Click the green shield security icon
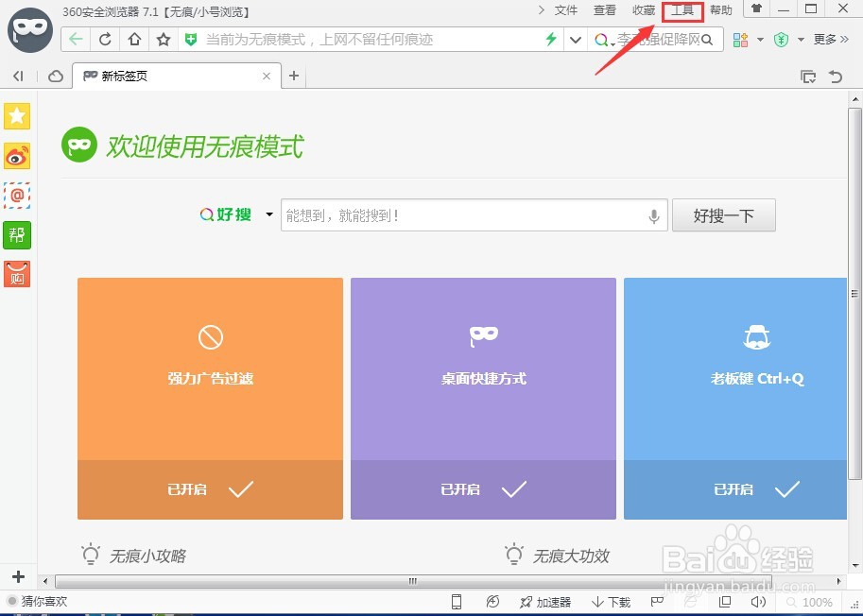 (191, 40)
